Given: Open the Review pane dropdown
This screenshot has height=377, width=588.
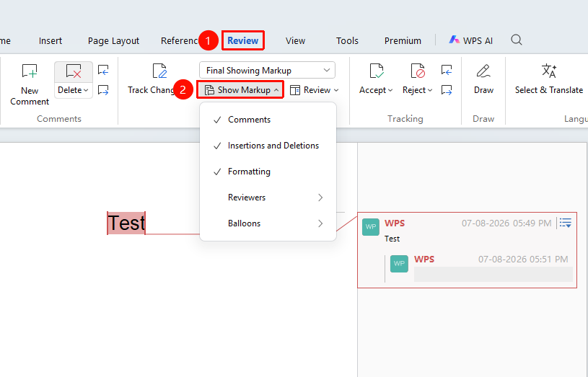Looking at the screenshot, I should 315,90.
